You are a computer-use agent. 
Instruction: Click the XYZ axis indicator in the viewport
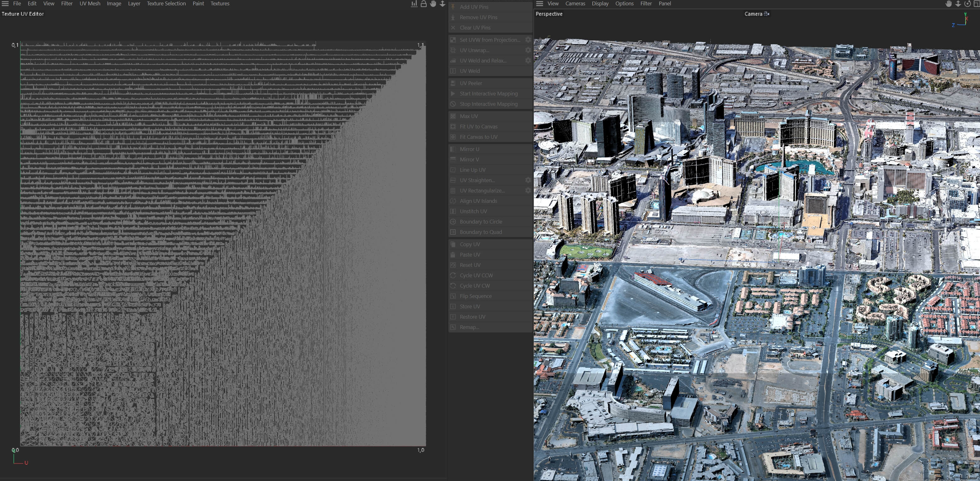coord(960,20)
